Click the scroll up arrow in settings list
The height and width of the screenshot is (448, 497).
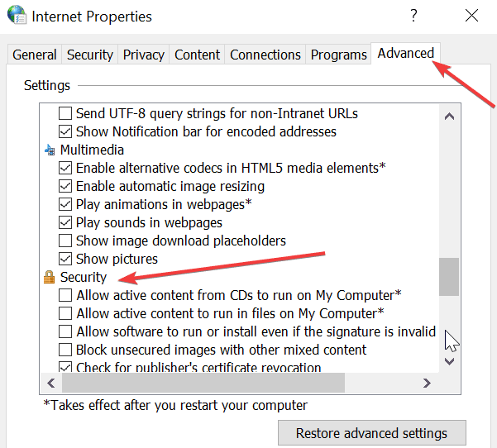tap(449, 117)
